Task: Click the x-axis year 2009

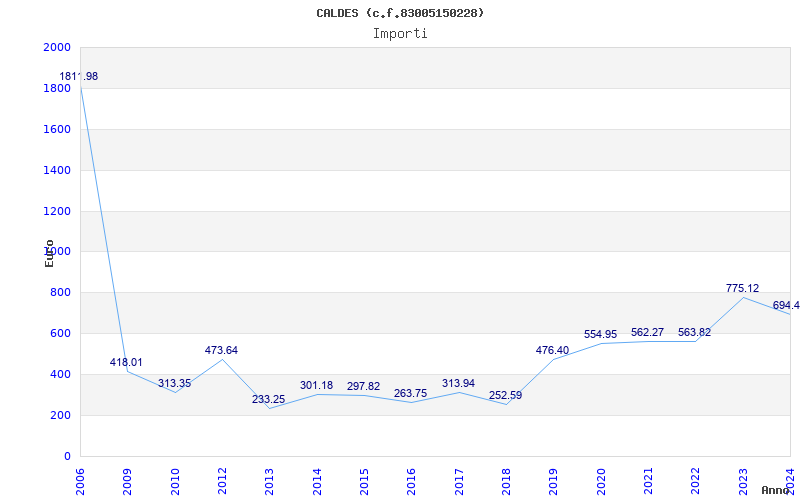Action: point(128,482)
